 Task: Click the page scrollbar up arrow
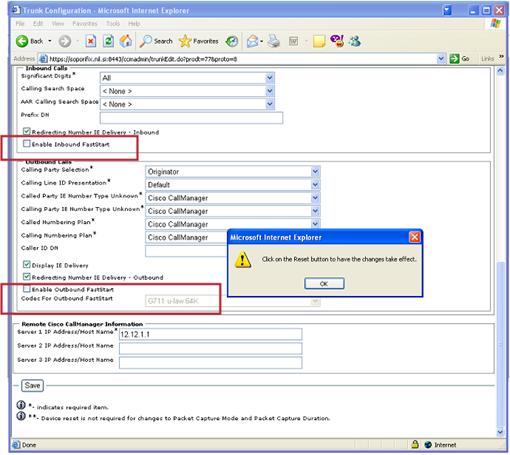tap(500, 71)
